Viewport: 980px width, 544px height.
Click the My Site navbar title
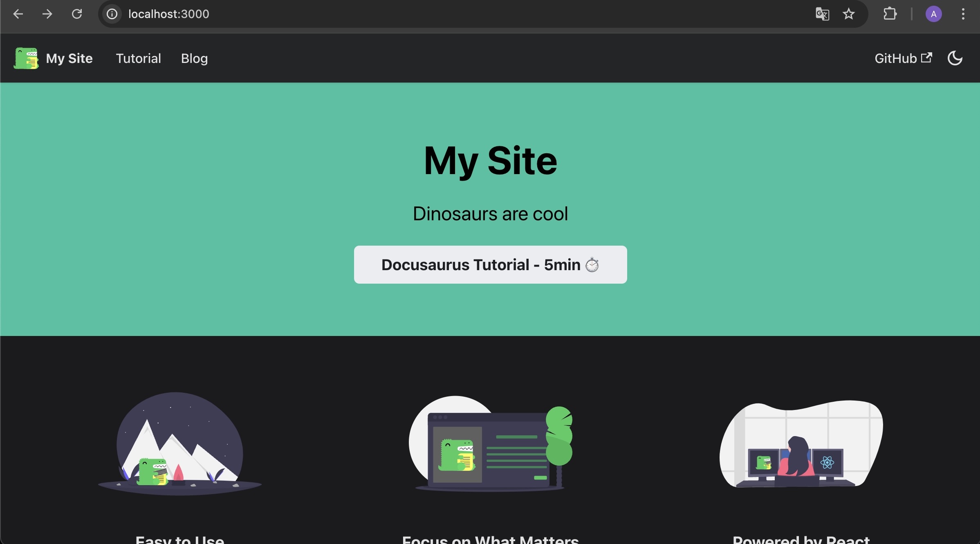pos(70,58)
